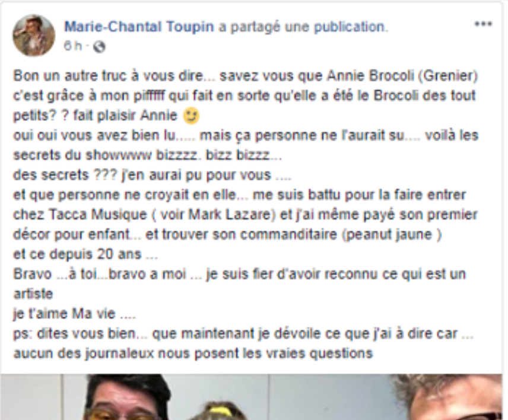The image size is (508, 420).
Task: Click the 'je t'aime Ma vie' line
Action: click(74, 314)
